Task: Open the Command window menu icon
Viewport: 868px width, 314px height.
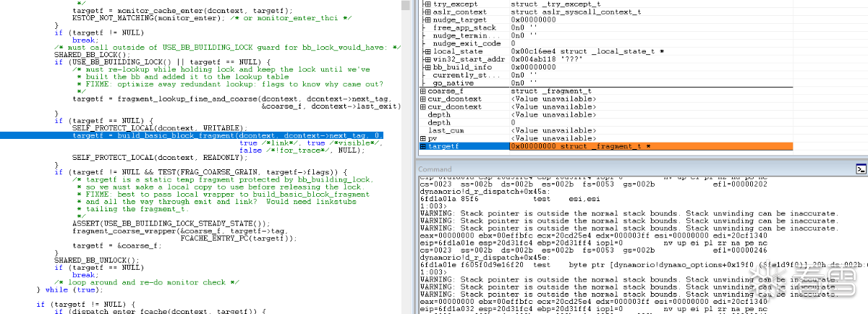Action: click(x=861, y=169)
